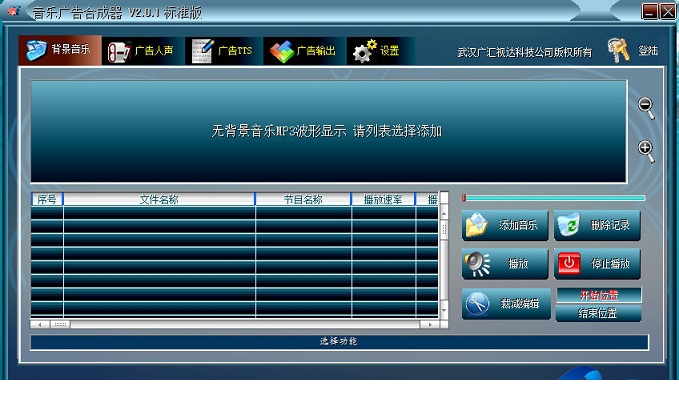This screenshot has height=395, width=679.
Task: Click the 播放速率 column header
Action: tap(383, 199)
